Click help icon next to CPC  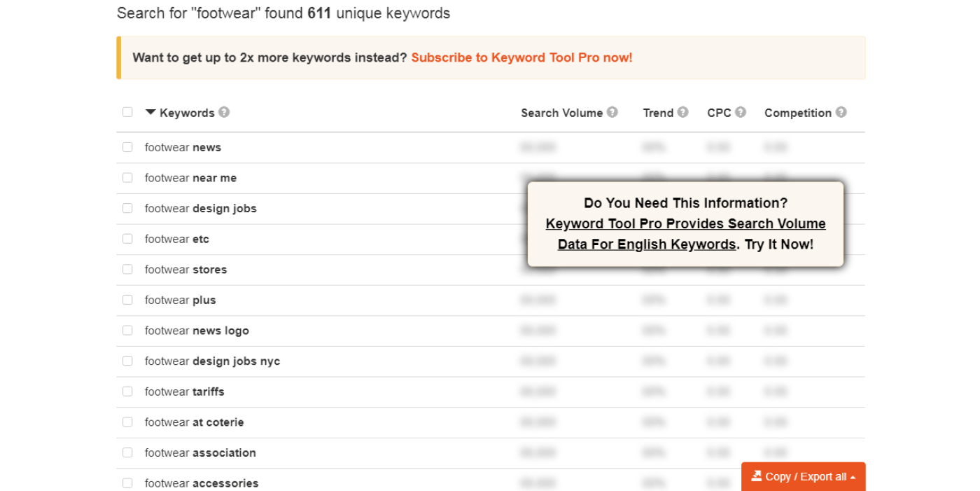click(x=741, y=112)
